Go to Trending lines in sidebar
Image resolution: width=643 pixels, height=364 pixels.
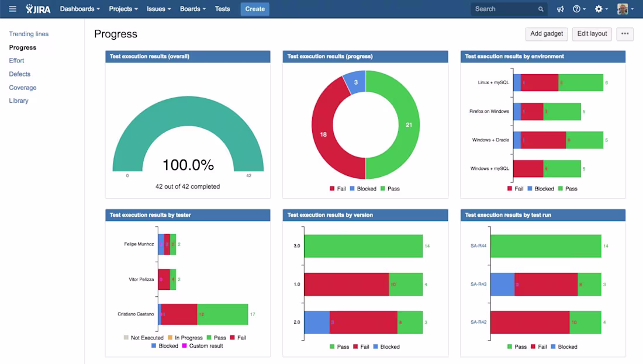(x=29, y=34)
